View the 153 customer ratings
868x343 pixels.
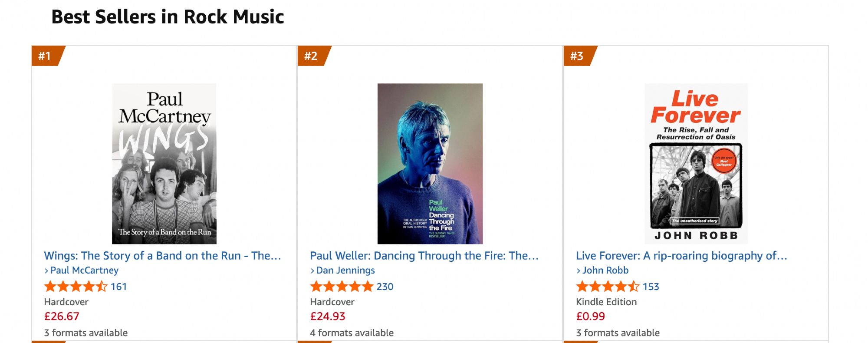tap(651, 287)
